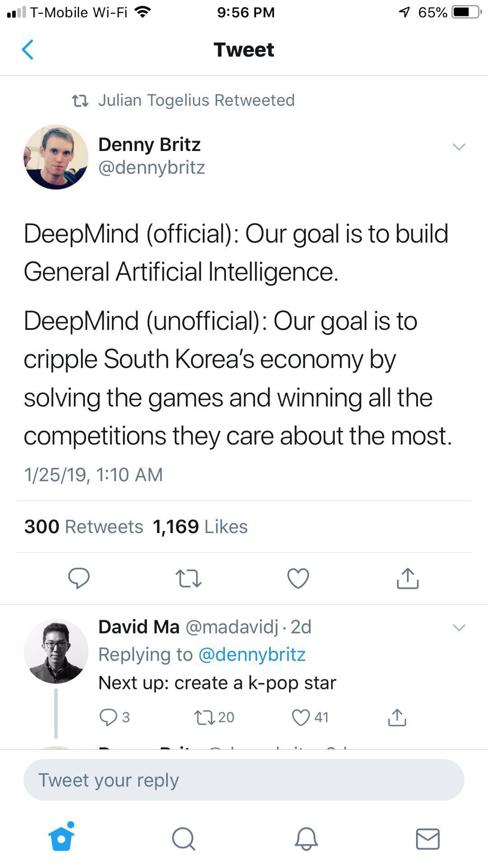The width and height of the screenshot is (488, 868).
Task: Go to the Home tab
Action: [61, 838]
